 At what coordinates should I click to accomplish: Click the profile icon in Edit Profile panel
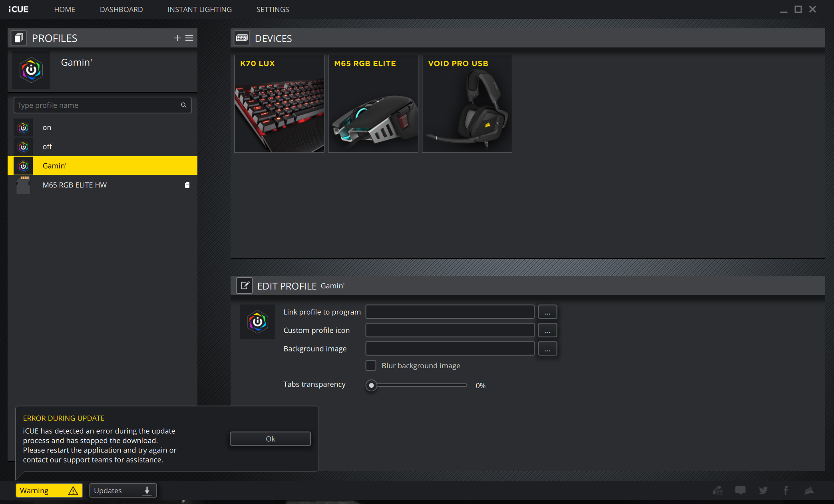coord(257,322)
